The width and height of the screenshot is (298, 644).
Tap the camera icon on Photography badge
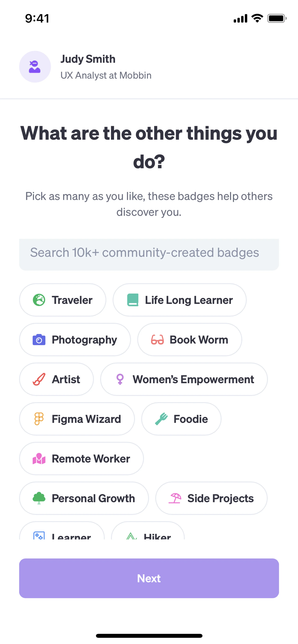click(39, 339)
